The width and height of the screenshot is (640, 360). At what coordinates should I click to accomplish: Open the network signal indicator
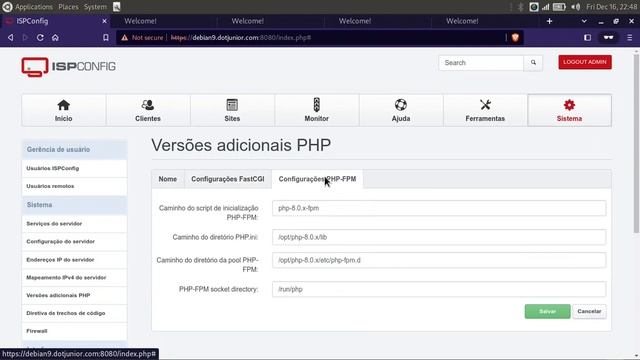(x=546, y=7)
